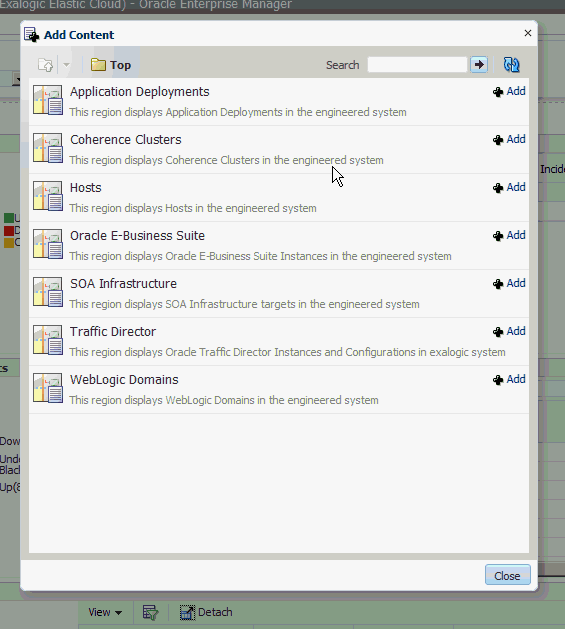Select the Hosts title text
Viewport: 565px width, 629px height.
pos(85,188)
